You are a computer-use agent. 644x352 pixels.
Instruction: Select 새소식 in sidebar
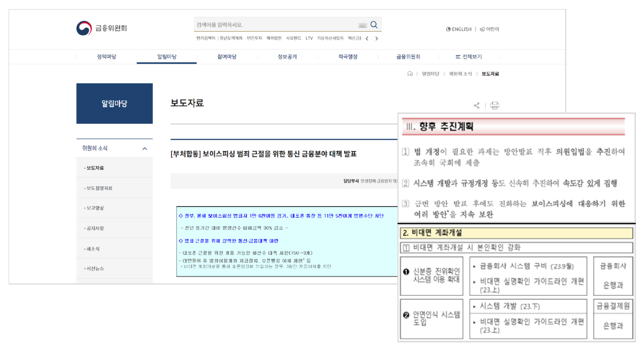[114, 249]
